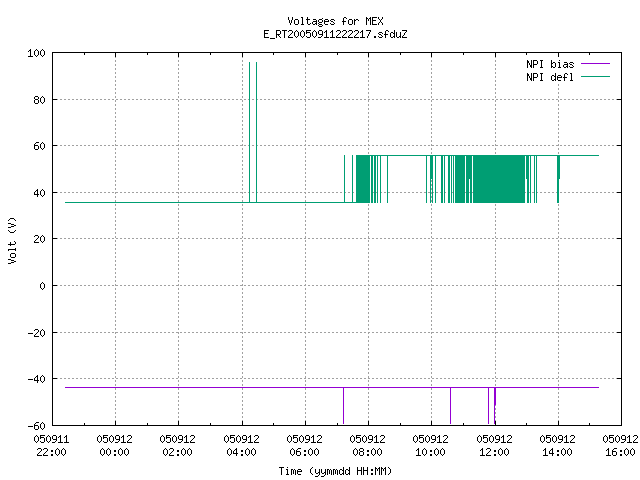Click the "10:00" time tick label
The image size is (640, 480).
431,452
